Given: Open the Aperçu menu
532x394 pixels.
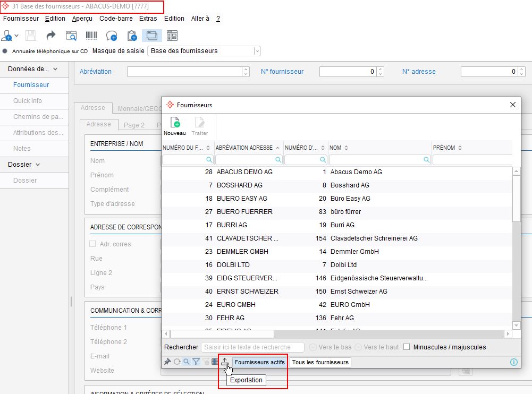Looking at the screenshot, I should coord(82,19).
